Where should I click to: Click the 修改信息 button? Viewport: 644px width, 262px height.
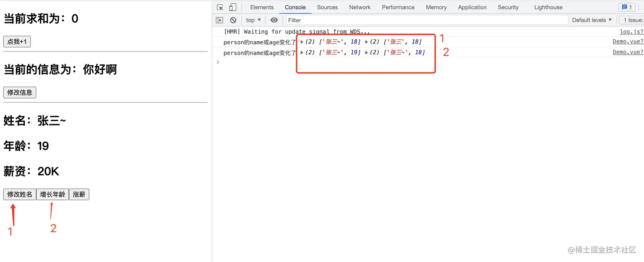[x=20, y=92]
